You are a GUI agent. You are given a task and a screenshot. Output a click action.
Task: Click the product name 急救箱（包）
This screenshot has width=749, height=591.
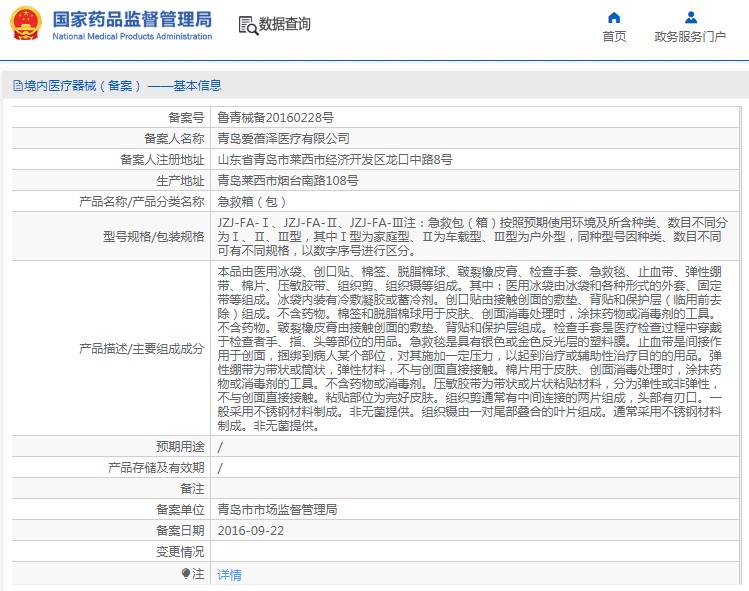[253, 201]
